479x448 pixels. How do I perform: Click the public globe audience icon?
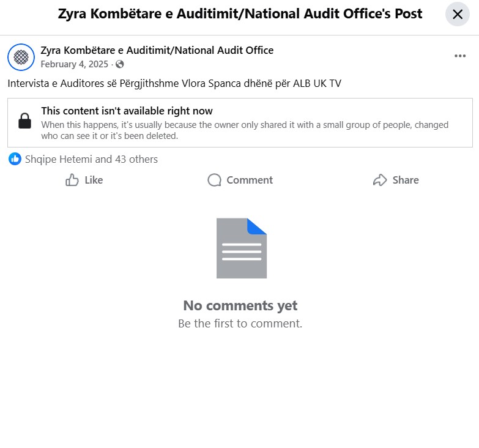(119, 64)
